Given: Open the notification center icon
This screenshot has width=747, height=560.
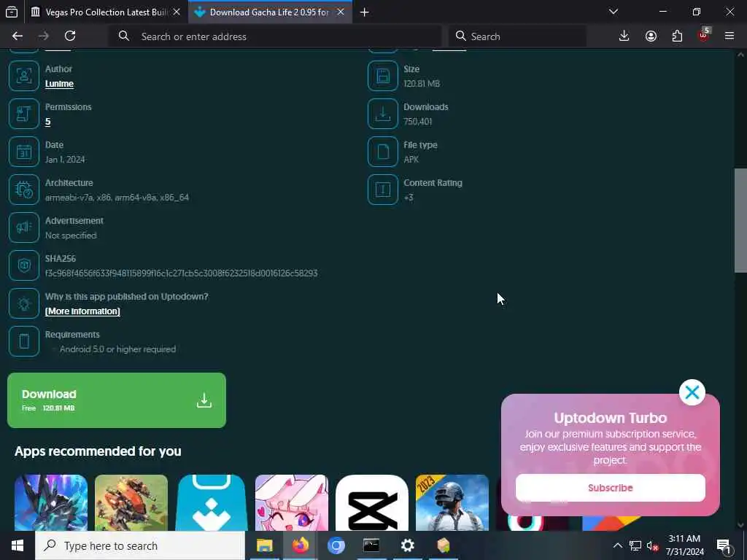Looking at the screenshot, I should pyautogui.click(x=724, y=545).
